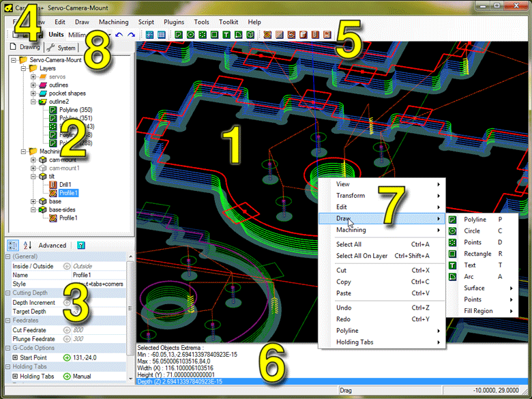Viewport: 532px width, 399px height.
Task: Click the alphabetical sort icon in properties
Action: tap(28, 245)
